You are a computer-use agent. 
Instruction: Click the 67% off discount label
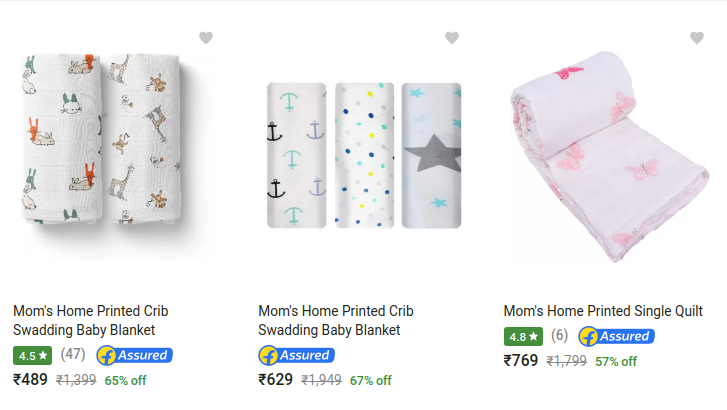370,381
